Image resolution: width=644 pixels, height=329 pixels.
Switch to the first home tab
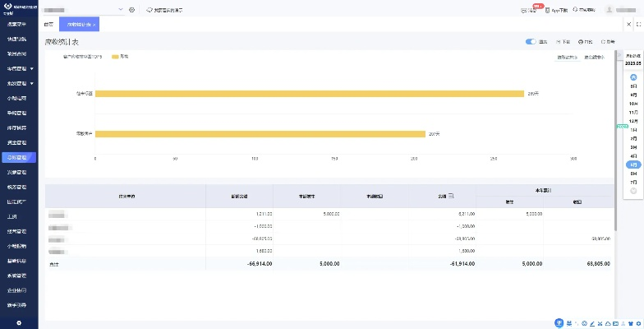point(48,25)
